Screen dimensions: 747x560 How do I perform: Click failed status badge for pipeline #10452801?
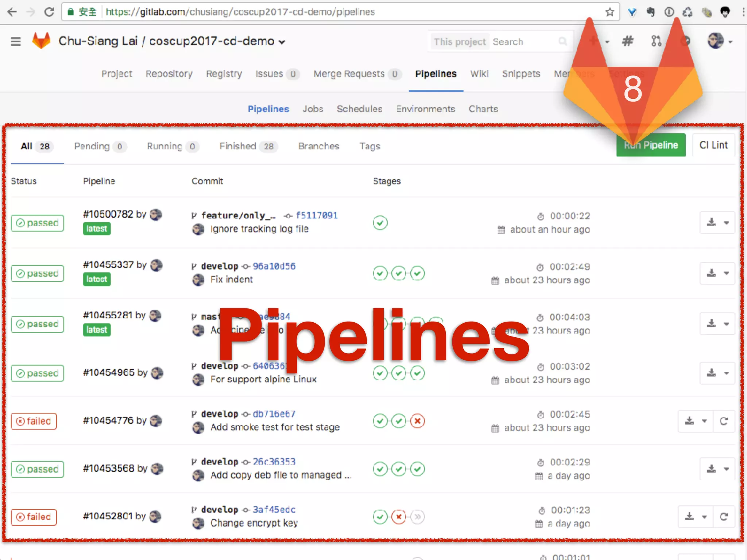(34, 517)
